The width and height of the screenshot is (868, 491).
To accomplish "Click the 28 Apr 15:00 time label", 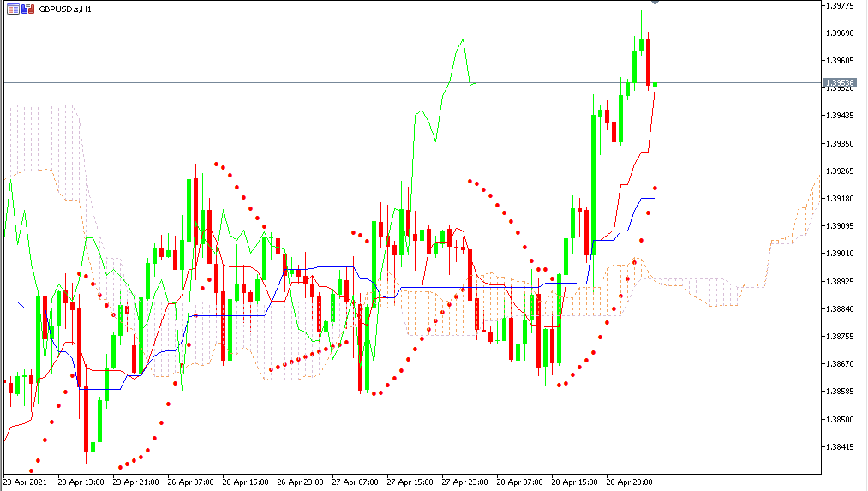I will (574, 482).
